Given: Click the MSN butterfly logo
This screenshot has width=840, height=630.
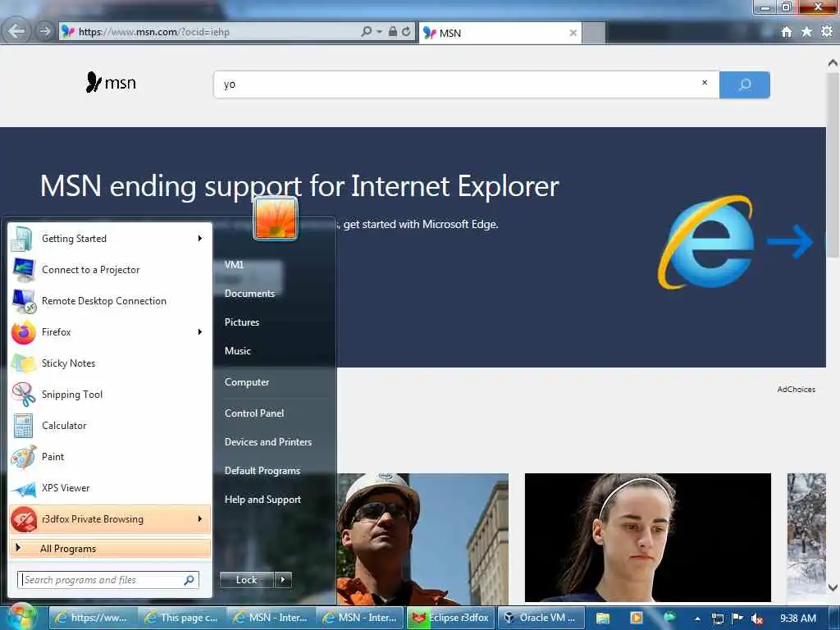Looking at the screenshot, I should click(x=111, y=83).
